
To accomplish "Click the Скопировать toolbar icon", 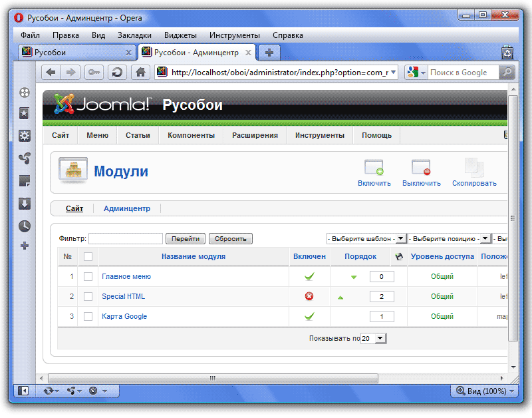I will [473, 168].
